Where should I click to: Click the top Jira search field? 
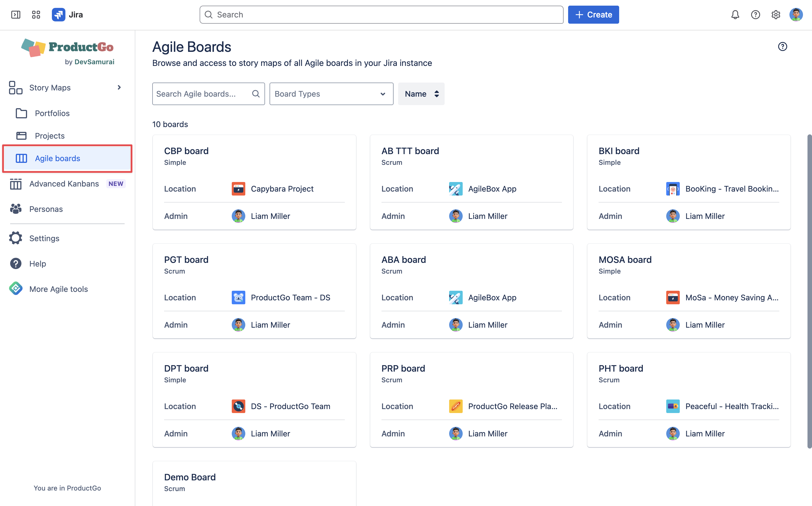pos(381,15)
